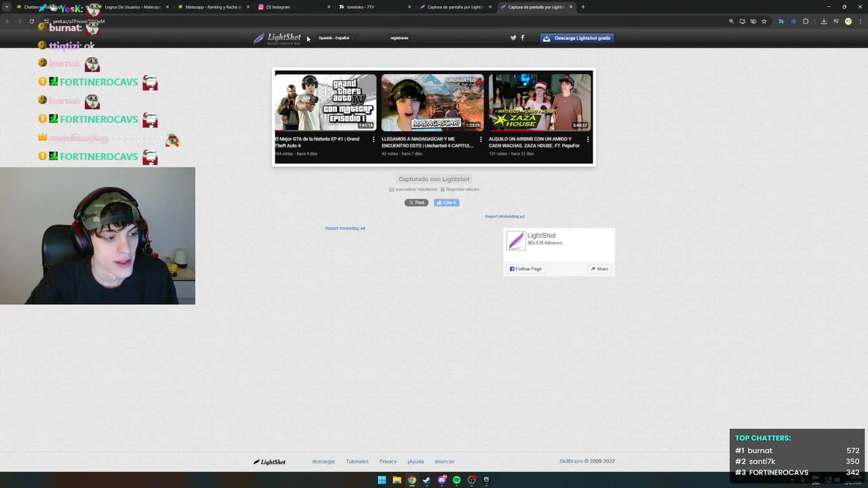868x488 pixels.
Task: Click the footer anunciar link
Action: [445, 462]
